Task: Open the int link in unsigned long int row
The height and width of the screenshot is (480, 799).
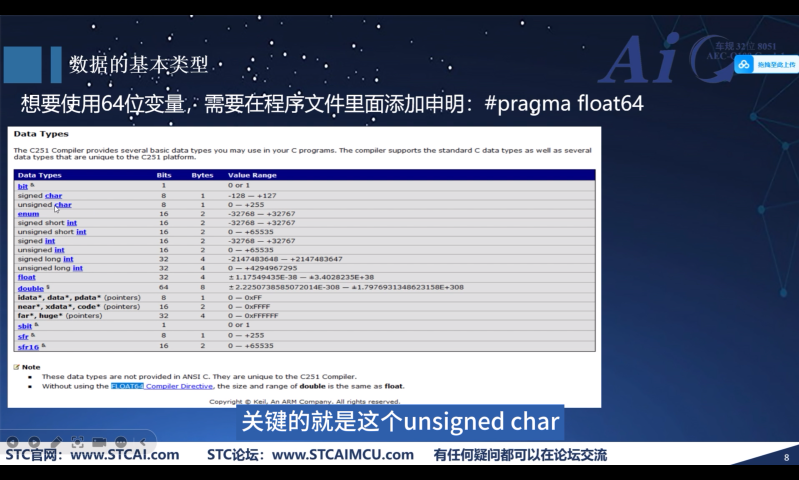Action: click(77, 268)
